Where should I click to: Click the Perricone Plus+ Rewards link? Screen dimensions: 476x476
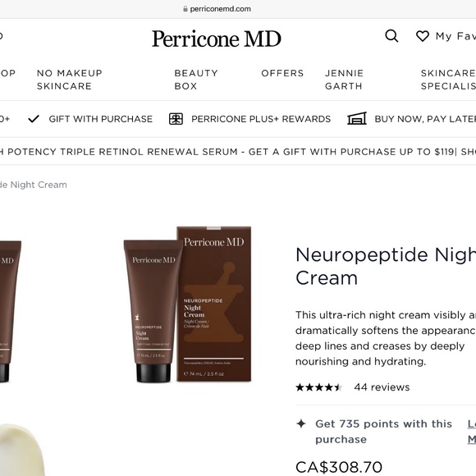pyautogui.click(x=261, y=119)
